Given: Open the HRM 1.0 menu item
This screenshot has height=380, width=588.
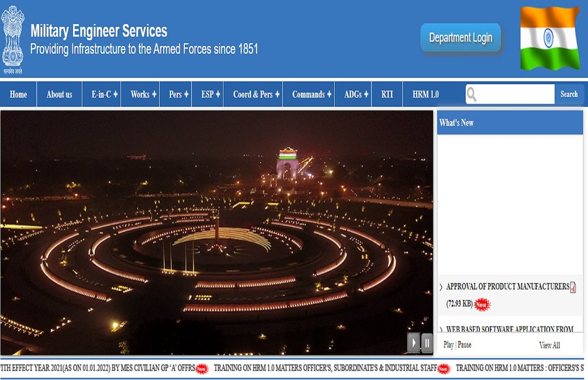Looking at the screenshot, I should click(425, 95).
